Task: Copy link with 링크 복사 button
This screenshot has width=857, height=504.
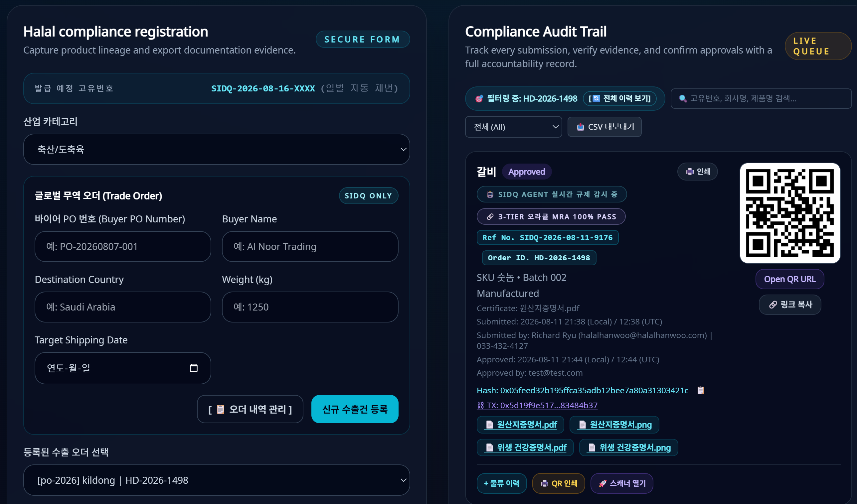Action: point(790,305)
